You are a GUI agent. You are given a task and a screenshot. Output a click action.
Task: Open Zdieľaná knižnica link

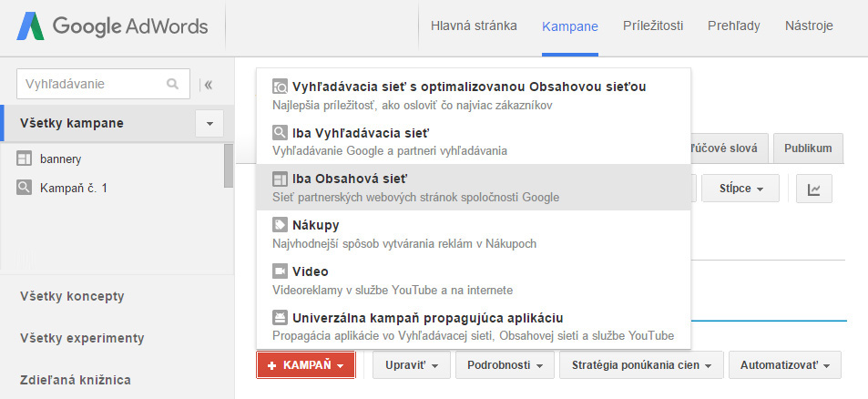[x=76, y=380]
